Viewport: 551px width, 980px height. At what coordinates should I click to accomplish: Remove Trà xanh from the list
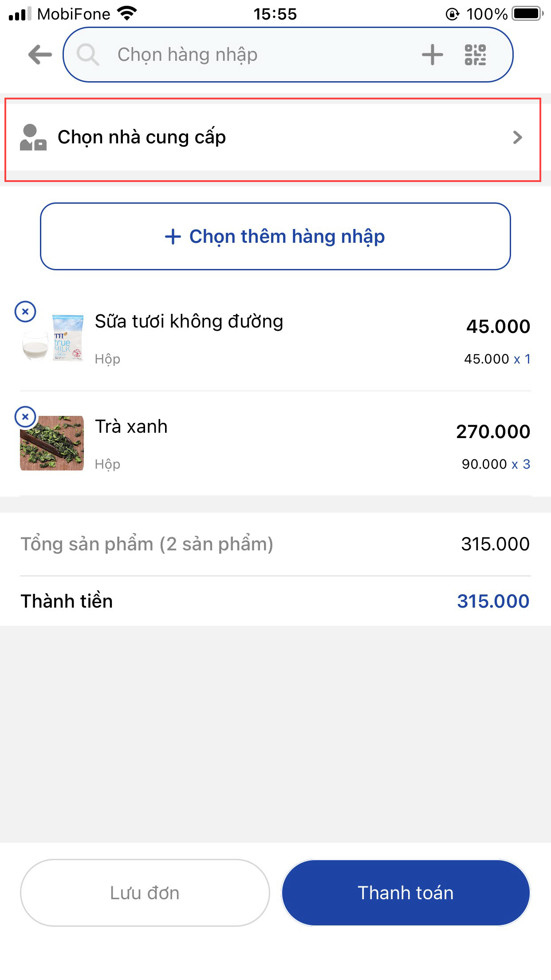point(25,417)
